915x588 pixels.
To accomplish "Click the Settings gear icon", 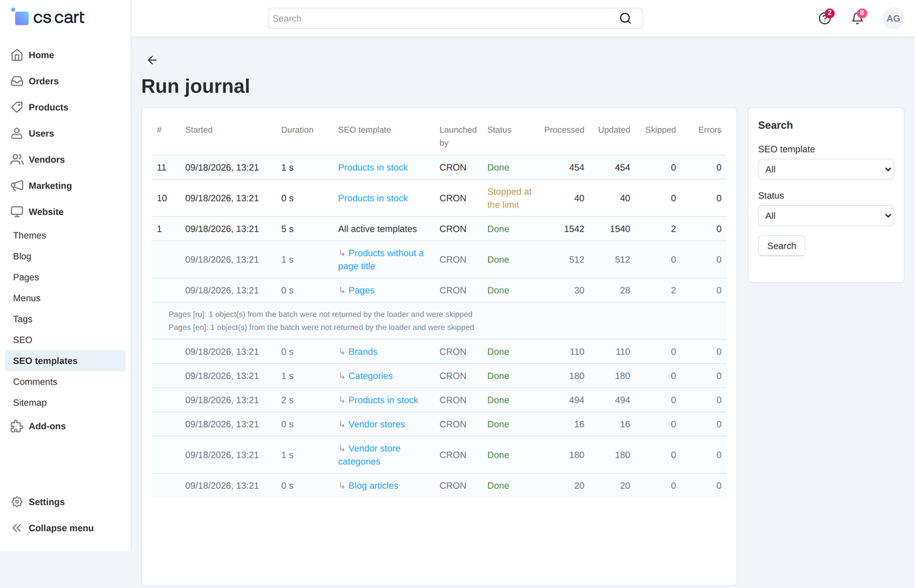I will [x=17, y=502].
